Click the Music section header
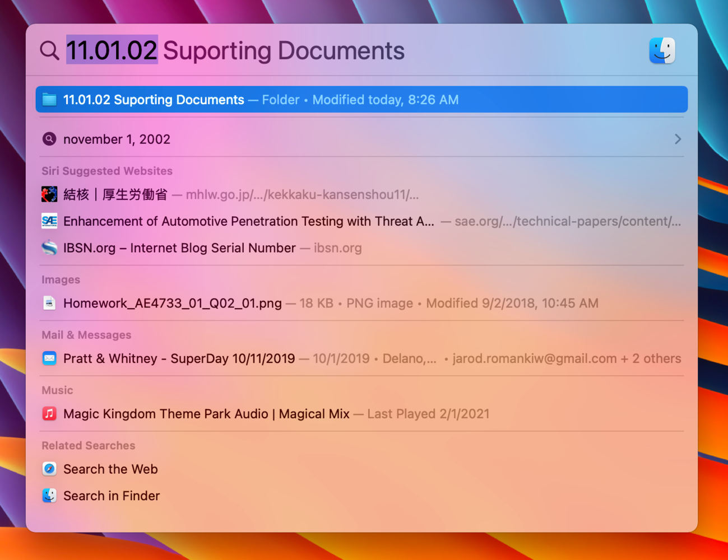728x560 pixels. coord(57,390)
